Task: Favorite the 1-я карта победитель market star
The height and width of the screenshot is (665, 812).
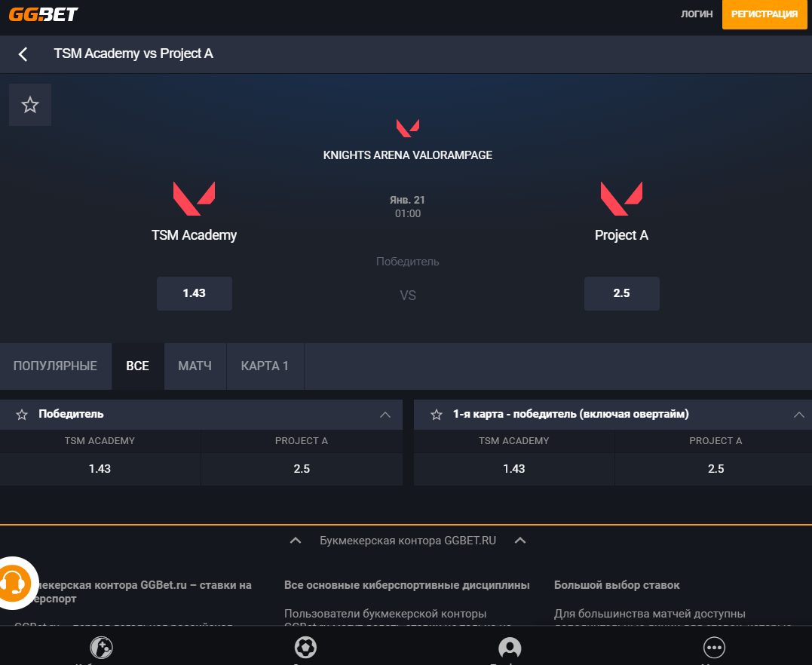Action: pyautogui.click(x=436, y=415)
